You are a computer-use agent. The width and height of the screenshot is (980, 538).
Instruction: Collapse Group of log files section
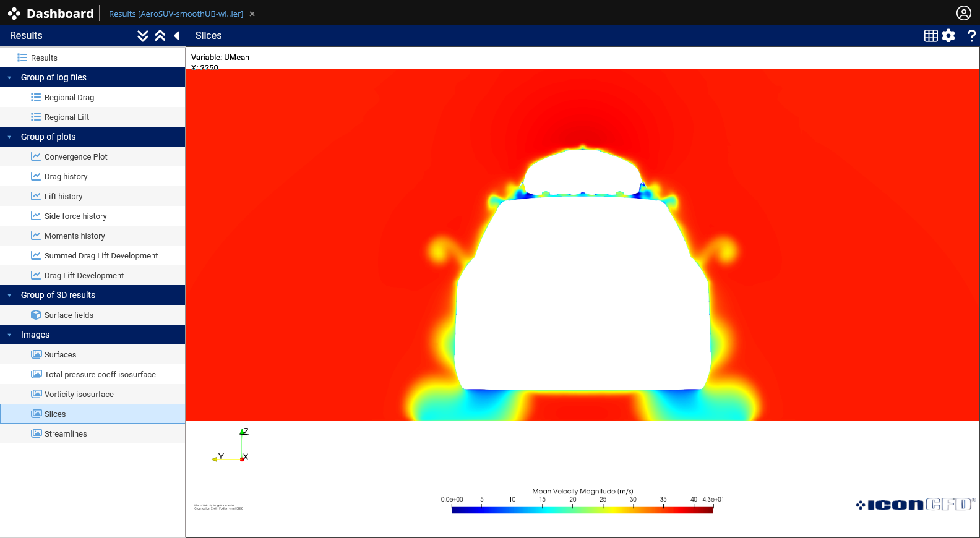click(x=9, y=77)
